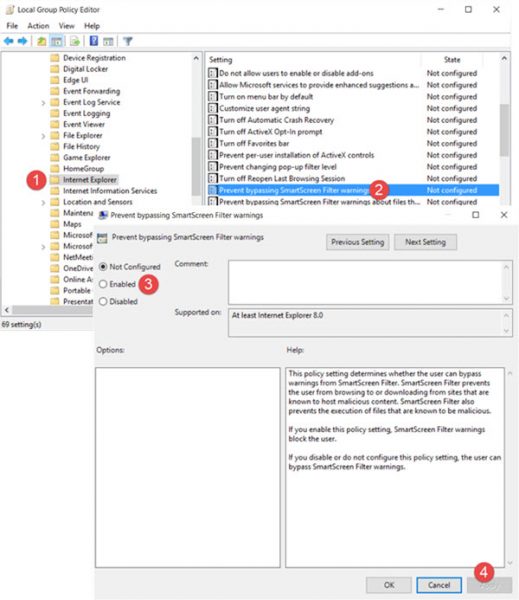Select the Not Configured radio button

[103, 267]
